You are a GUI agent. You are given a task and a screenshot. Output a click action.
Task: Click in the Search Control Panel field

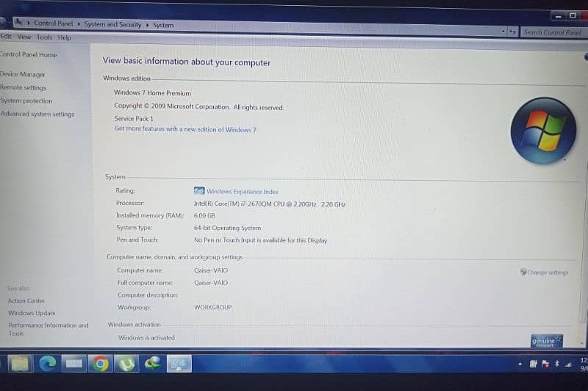[x=554, y=32]
